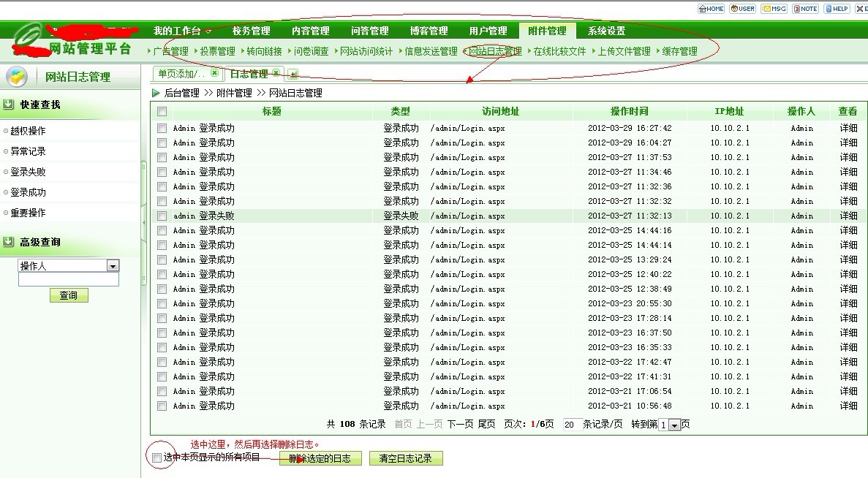The width and height of the screenshot is (868, 478).
Task: Click the 删除选定的日志 button
Action: pyautogui.click(x=320, y=459)
